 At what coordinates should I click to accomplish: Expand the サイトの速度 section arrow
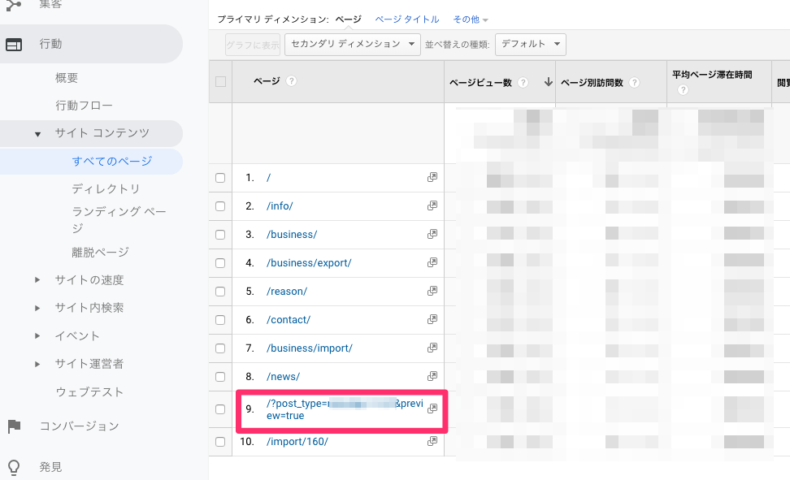tap(37, 280)
